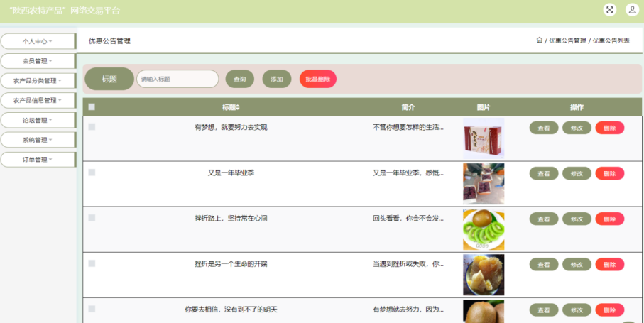The image size is (644, 323).
Task: Edit 有梦想，就要努力去实现 row via 修改
Action: pos(577,128)
